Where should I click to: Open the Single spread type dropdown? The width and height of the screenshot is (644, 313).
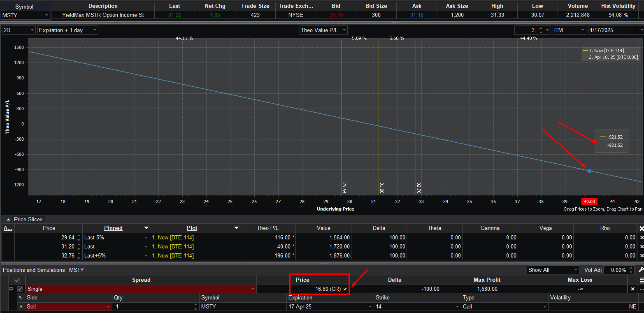click(253, 289)
